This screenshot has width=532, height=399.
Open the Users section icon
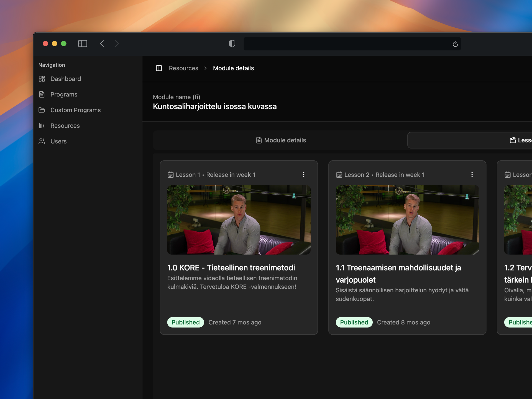pos(42,141)
